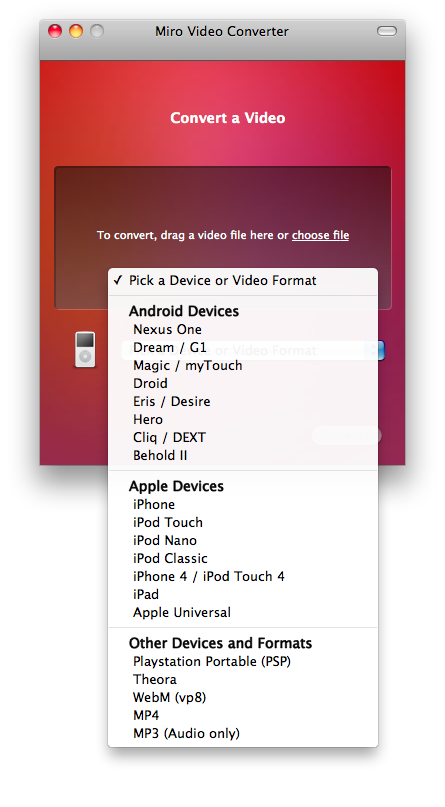Image resolution: width=445 pixels, height=807 pixels.
Task: Select the checked Pick a Device or Video Format item
Action: (x=243, y=280)
